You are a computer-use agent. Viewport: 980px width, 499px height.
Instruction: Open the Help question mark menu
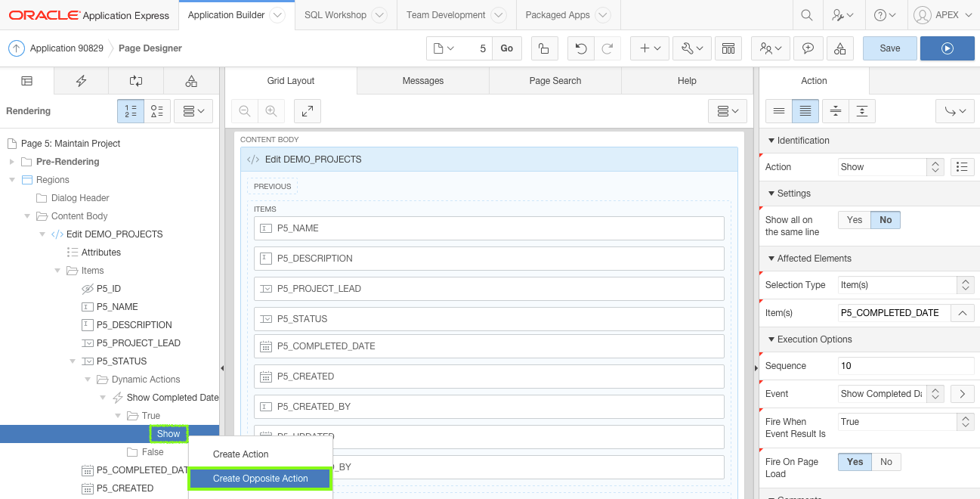[x=885, y=15]
